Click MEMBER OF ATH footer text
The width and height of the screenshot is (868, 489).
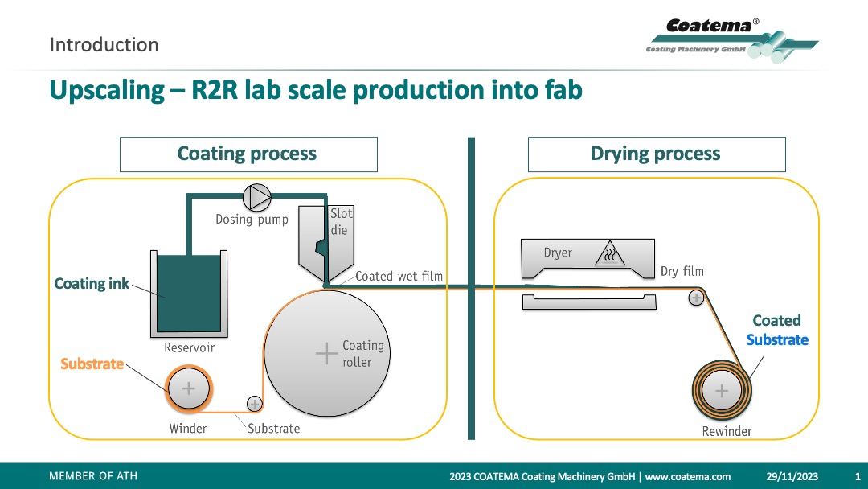click(93, 475)
